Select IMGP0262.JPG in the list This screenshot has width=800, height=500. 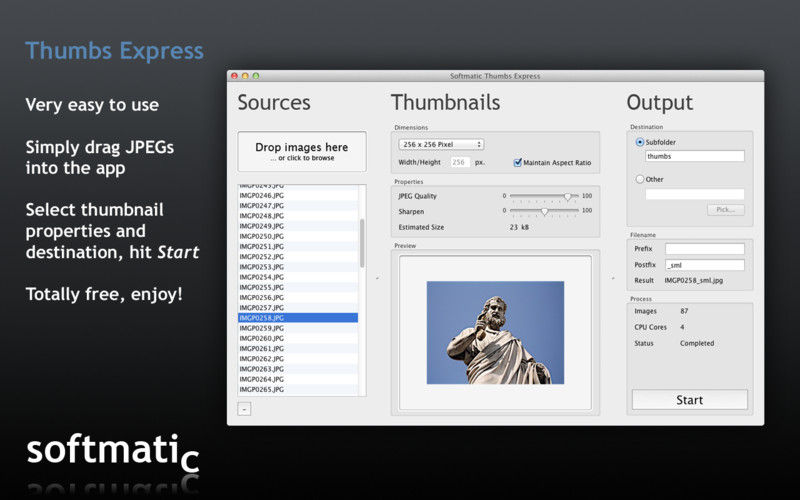coord(298,359)
